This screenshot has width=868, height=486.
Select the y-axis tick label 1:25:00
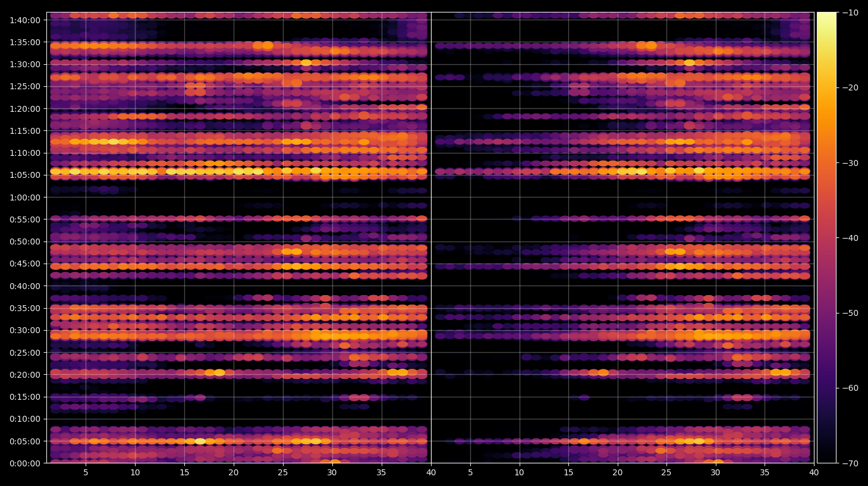point(25,86)
